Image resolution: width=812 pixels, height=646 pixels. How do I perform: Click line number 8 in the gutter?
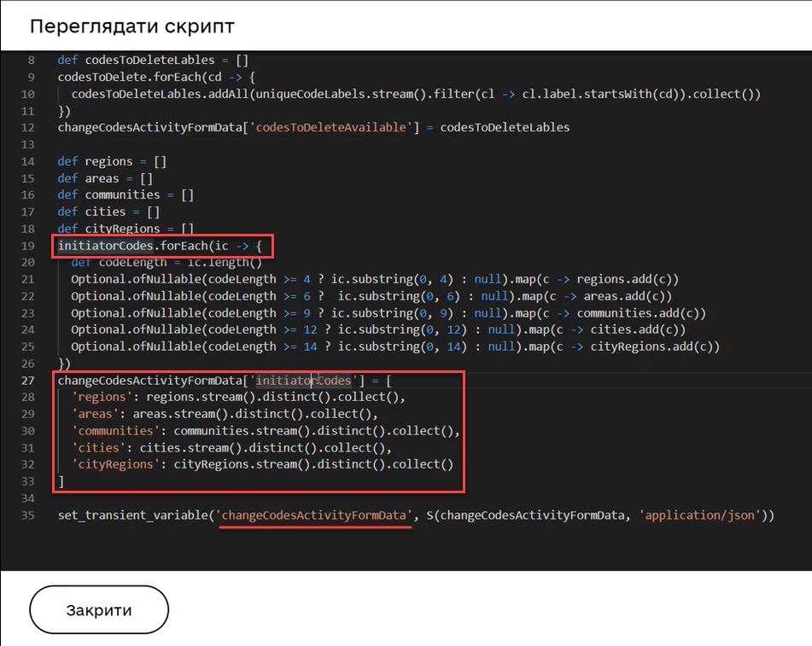click(x=31, y=60)
